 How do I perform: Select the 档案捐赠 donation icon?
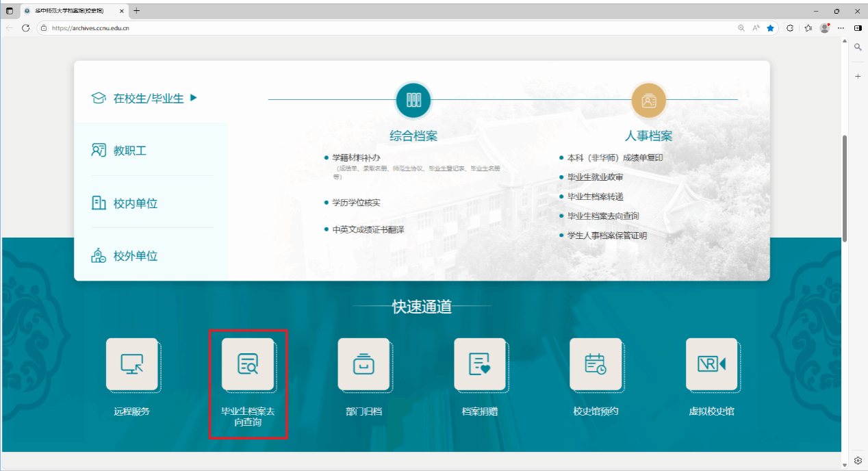(479, 364)
